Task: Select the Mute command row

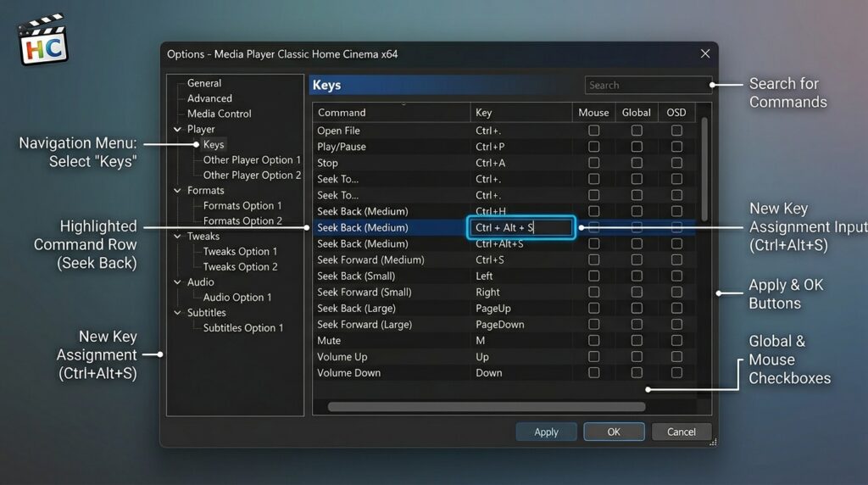Action: [504, 341]
